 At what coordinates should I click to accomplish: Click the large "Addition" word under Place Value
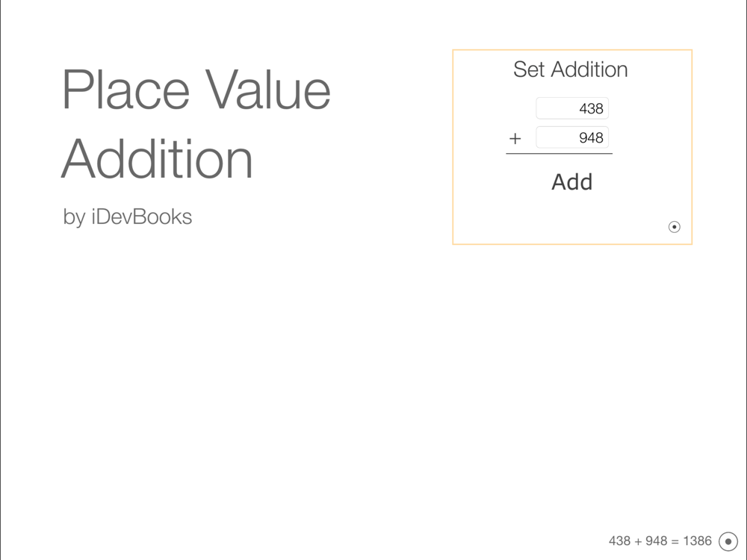pos(157,159)
